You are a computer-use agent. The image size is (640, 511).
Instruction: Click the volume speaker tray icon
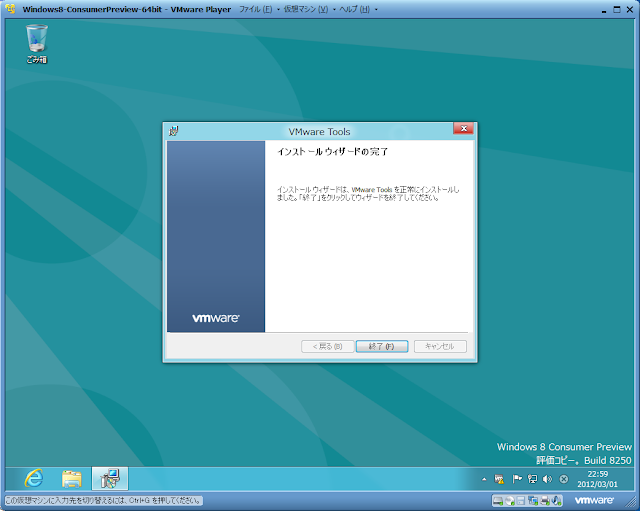pos(547,479)
